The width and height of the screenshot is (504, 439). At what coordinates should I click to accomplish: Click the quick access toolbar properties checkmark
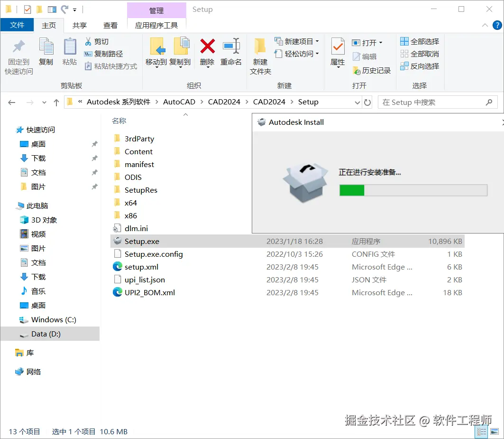pyautogui.click(x=27, y=9)
